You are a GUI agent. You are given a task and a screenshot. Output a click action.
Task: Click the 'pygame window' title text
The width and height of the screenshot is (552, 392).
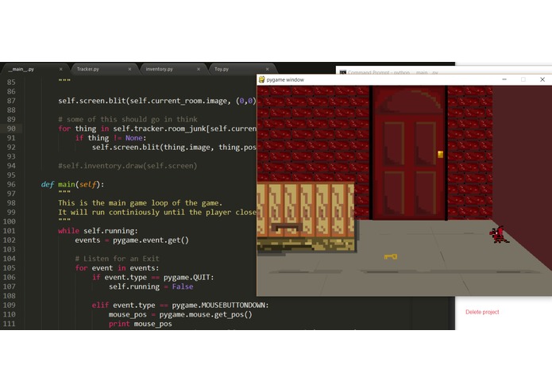(x=285, y=80)
